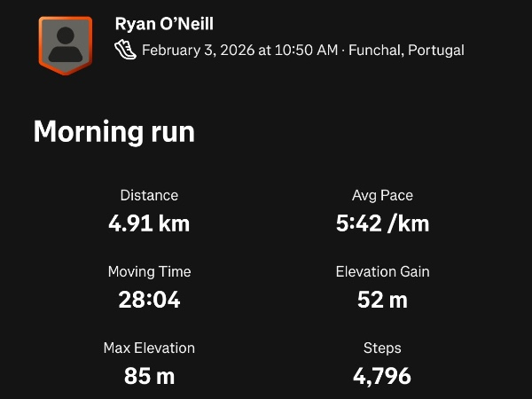Click the profile avatar badge
Viewport: 532px width, 399px height.
65,44
